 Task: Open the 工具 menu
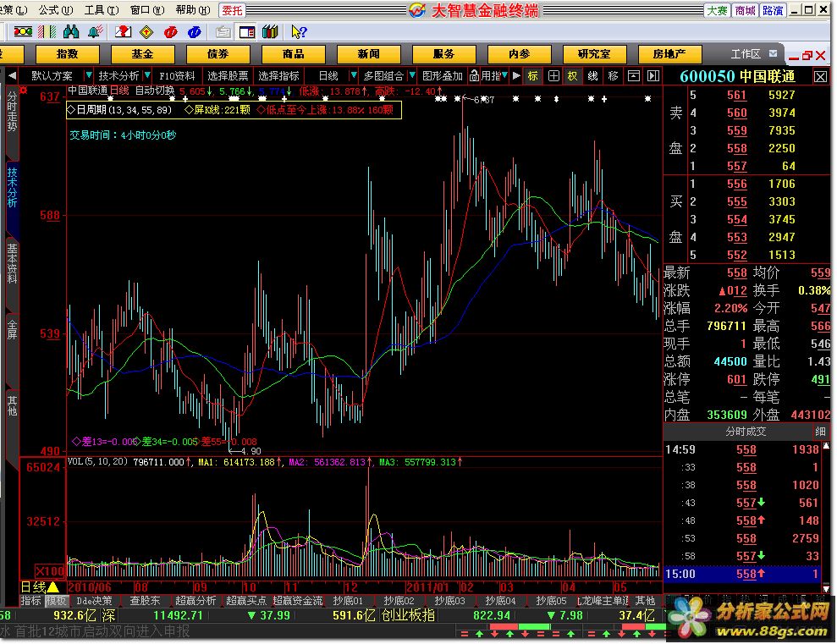[x=102, y=9]
